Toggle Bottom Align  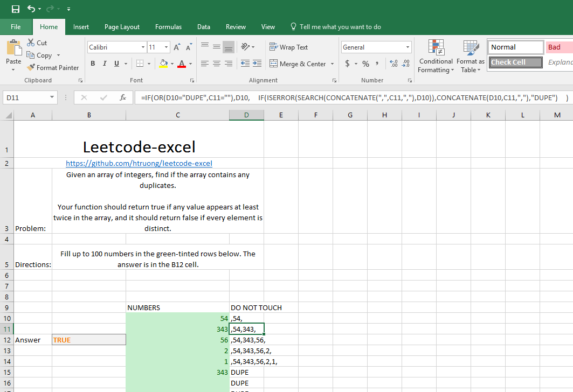pyautogui.click(x=229, y=47)
